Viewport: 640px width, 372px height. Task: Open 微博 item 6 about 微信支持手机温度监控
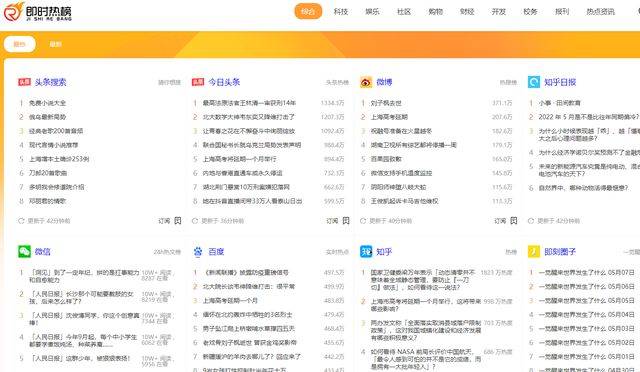click(x=401, y=173)
